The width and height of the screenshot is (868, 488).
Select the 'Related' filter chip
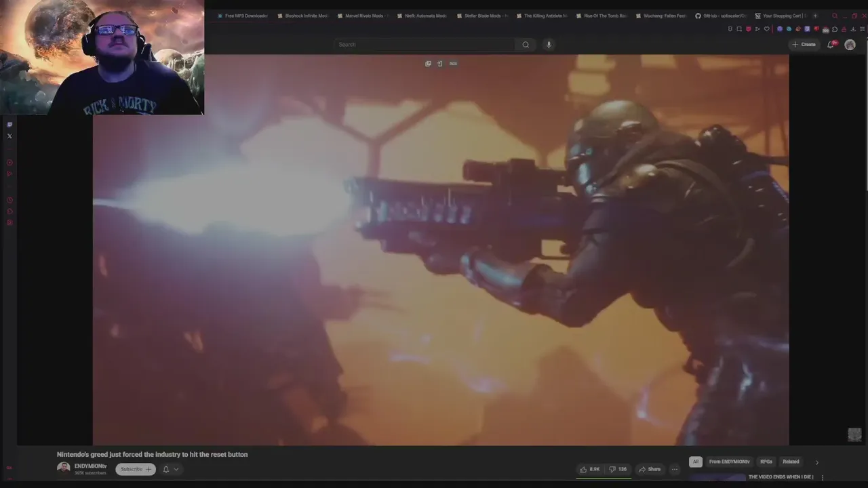[791, 462]
